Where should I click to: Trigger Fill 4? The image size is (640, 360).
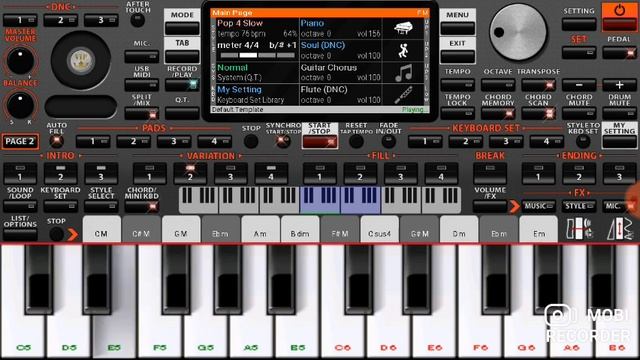click(x=441, y=173)
